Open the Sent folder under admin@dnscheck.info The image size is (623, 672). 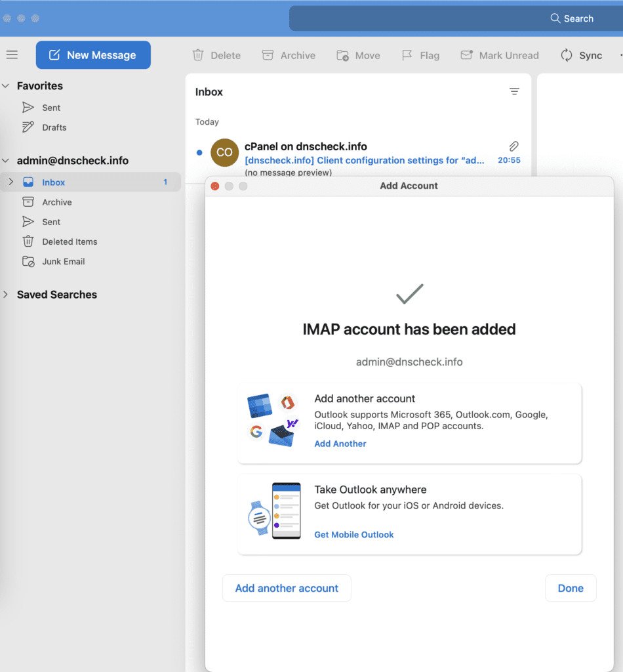tap(51, 222)
